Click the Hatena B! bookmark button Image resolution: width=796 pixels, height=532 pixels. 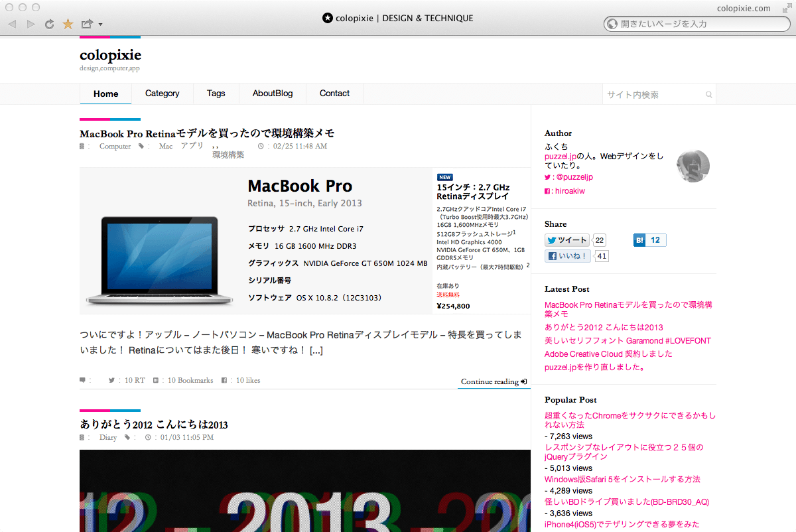click(640, 240)
